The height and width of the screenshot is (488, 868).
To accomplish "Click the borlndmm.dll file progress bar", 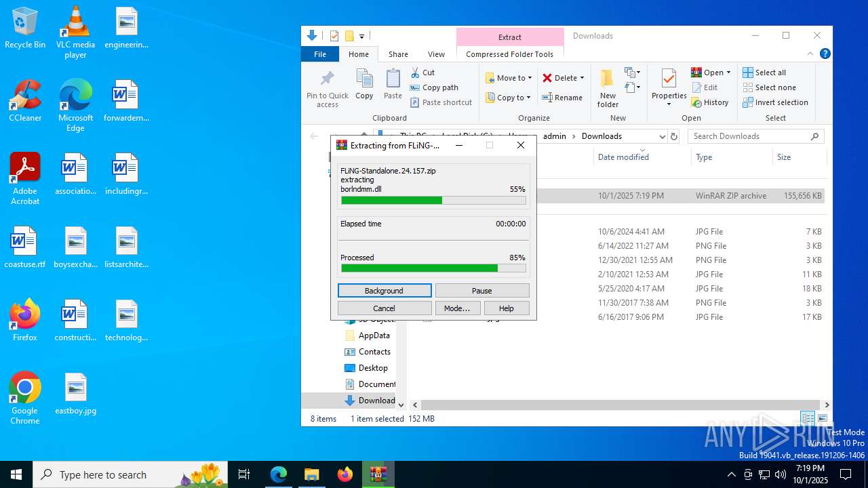I will [x=433, y=200].
